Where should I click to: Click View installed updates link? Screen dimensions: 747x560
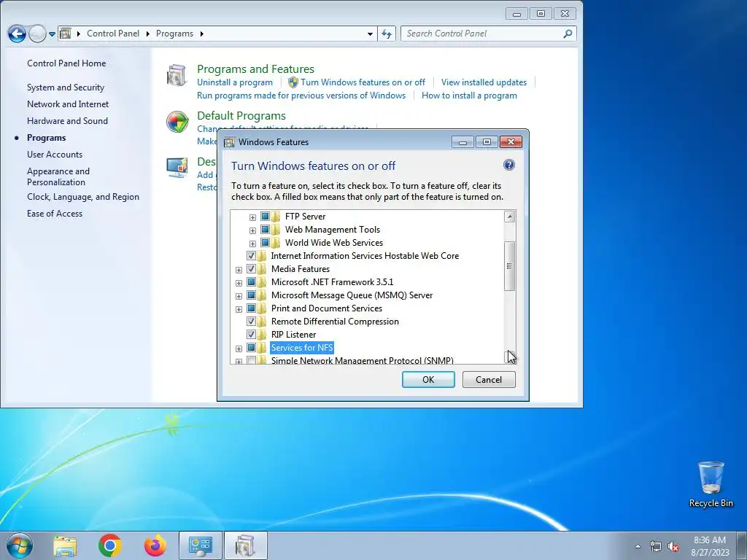484,82
